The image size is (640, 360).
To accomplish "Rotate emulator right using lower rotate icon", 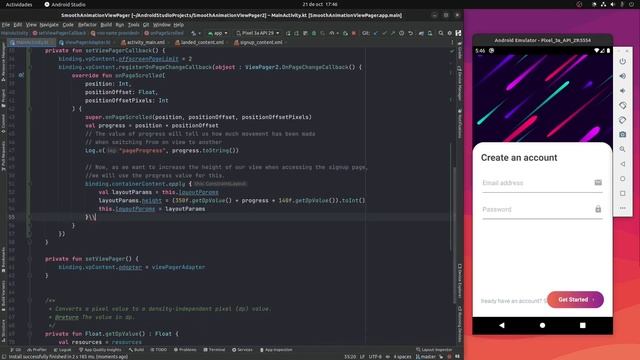I will pos(622,120).
